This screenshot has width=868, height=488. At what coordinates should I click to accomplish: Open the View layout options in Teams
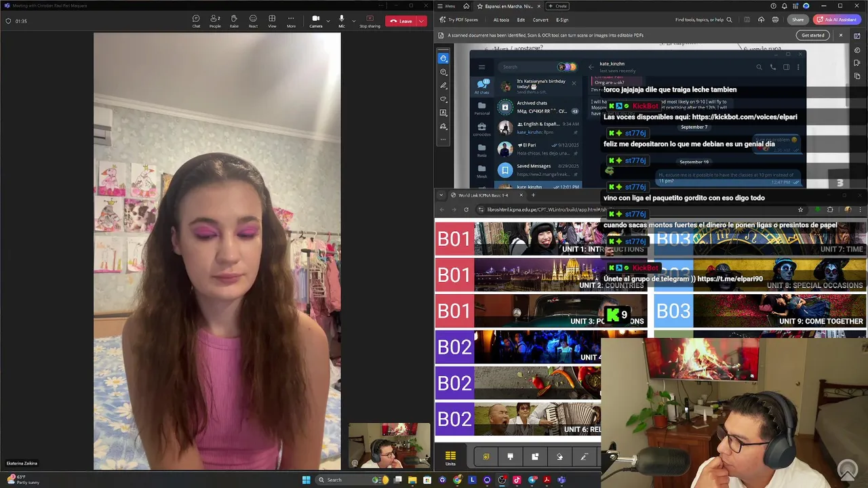(272, 21)
